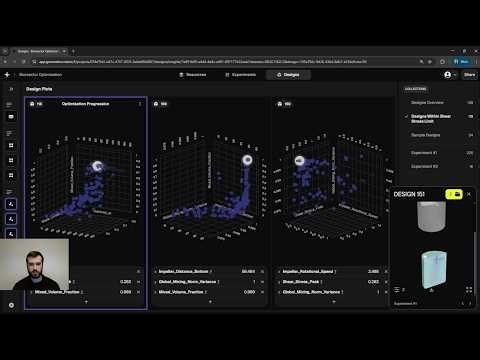Screen dimensions: 480x360
Task: Open the Experiments tab
Action: click(241, 75)
